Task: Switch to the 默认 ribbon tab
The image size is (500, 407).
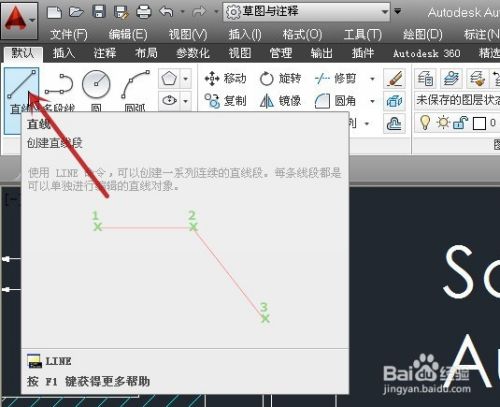Action: (x=23, y=53)
